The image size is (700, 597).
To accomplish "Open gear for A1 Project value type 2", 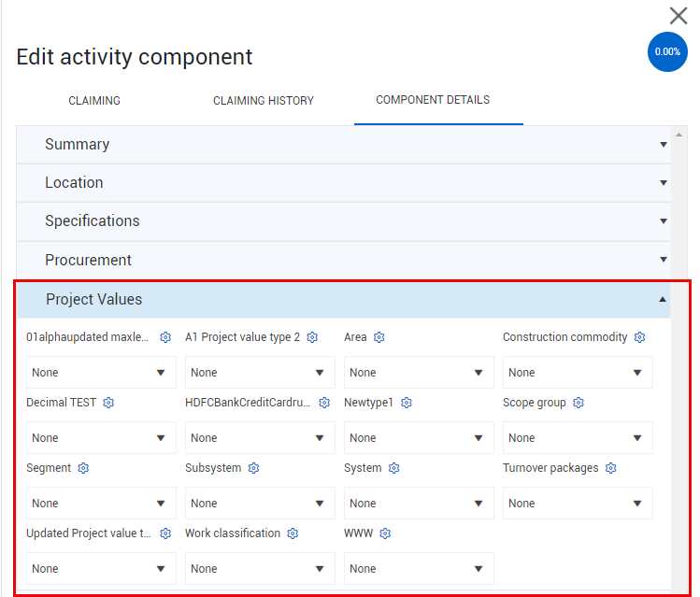I will coord(312,337).
